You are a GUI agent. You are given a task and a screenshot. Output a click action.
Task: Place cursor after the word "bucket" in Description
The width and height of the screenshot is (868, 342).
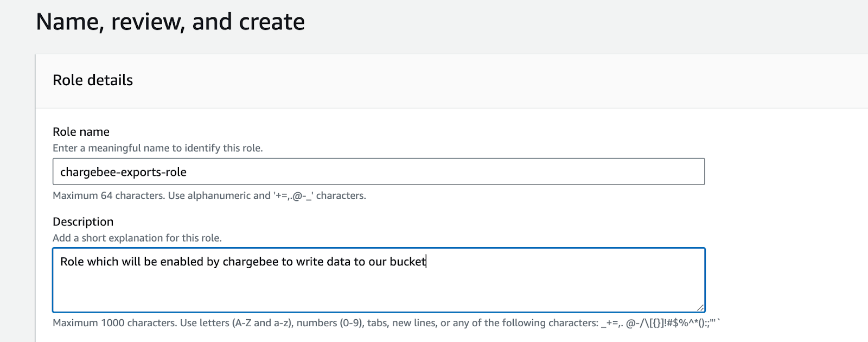tap(426, 262)
